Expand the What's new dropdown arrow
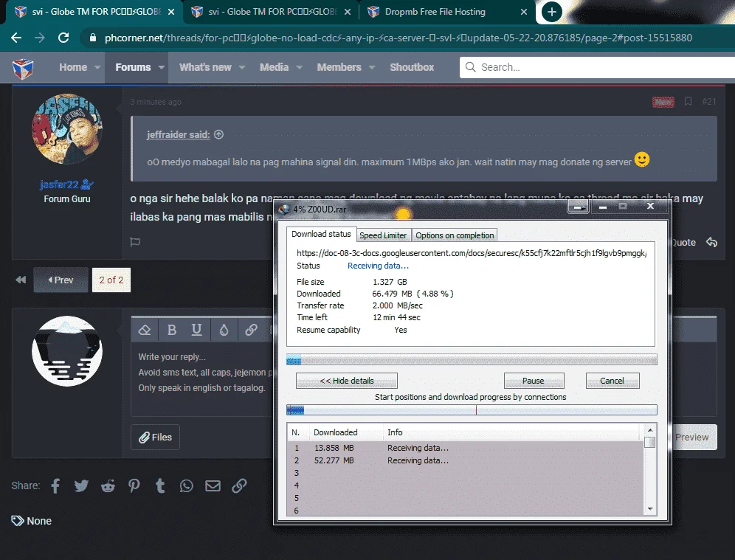The width and height of the screenshot is (735, 560). point(242,67)
